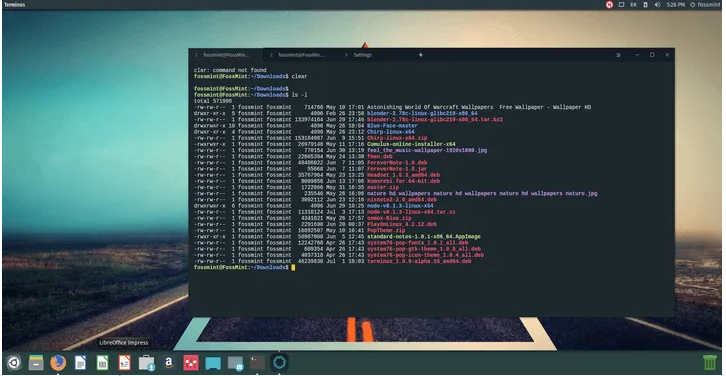Open the fossmint session power menu
The width and height of the screenshot is (726, 376).
[x=705, y=5]
